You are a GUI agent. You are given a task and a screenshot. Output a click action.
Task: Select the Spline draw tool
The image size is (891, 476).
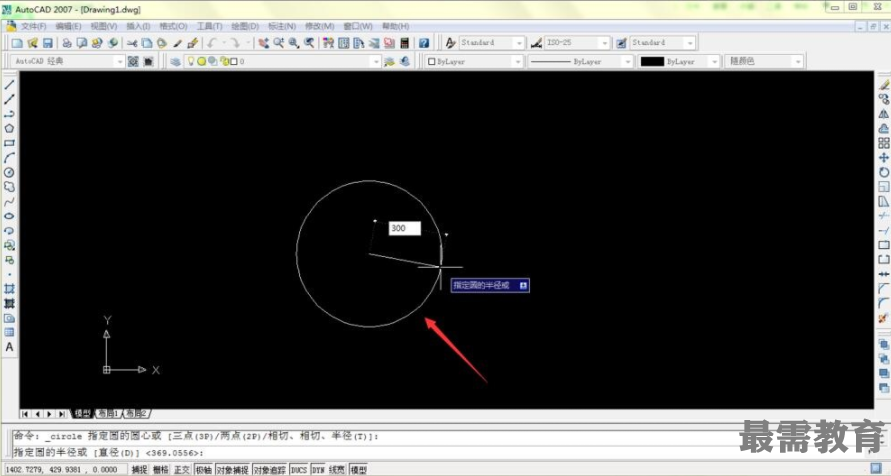click(9, 202)
